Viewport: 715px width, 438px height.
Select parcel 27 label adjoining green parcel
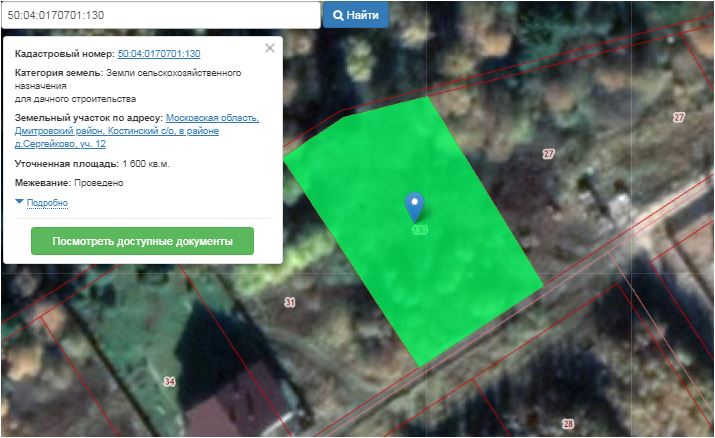point(548,154)
